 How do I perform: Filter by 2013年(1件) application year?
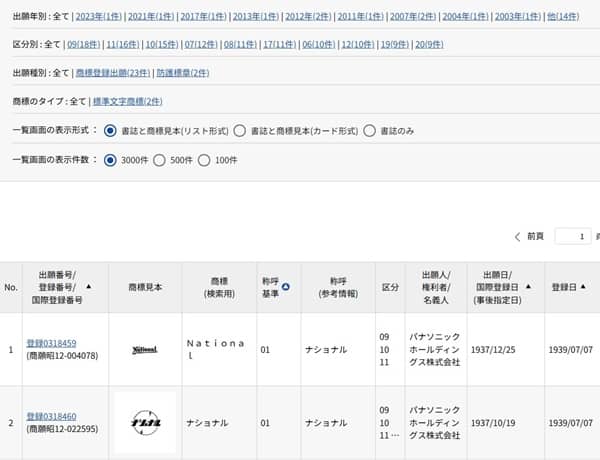pyautogui.click(x=256, y=16)
